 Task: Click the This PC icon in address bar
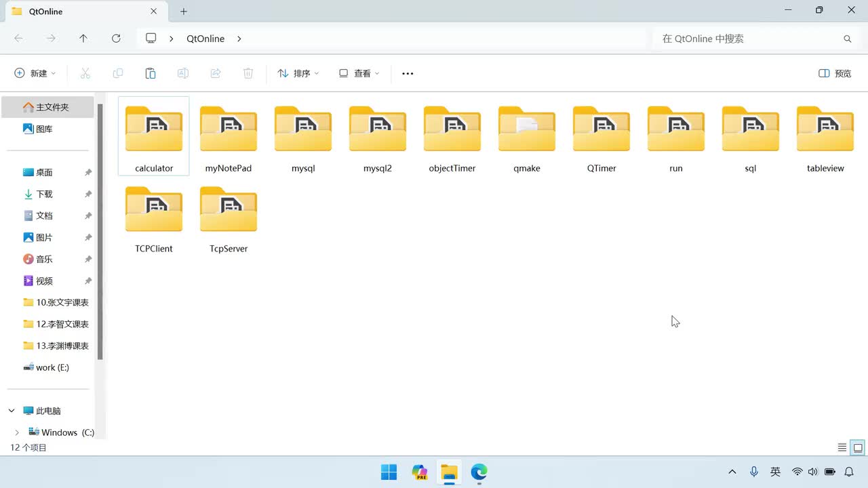(x=151, y=39)
